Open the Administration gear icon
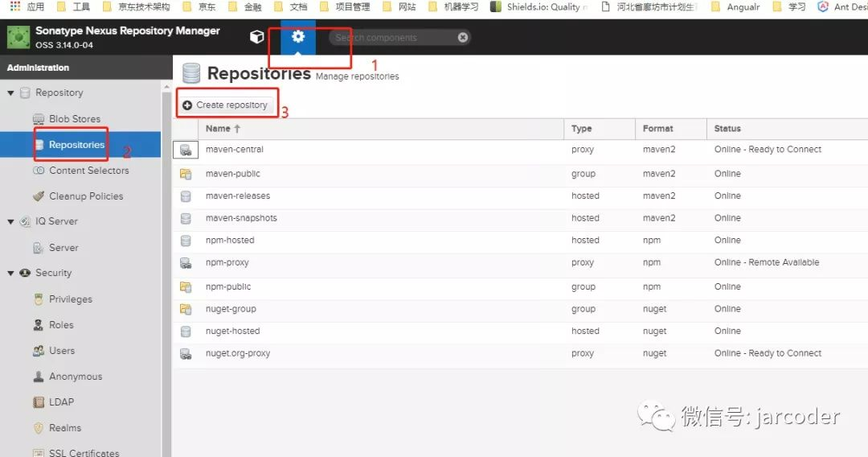This screenshot has width=868, height=457. [x=298, y=36]
